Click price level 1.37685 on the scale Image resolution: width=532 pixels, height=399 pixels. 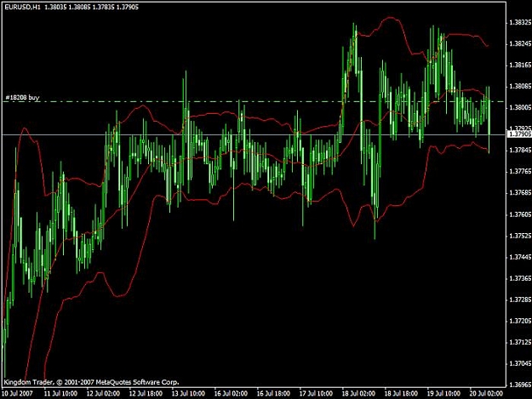coord(519,193)
